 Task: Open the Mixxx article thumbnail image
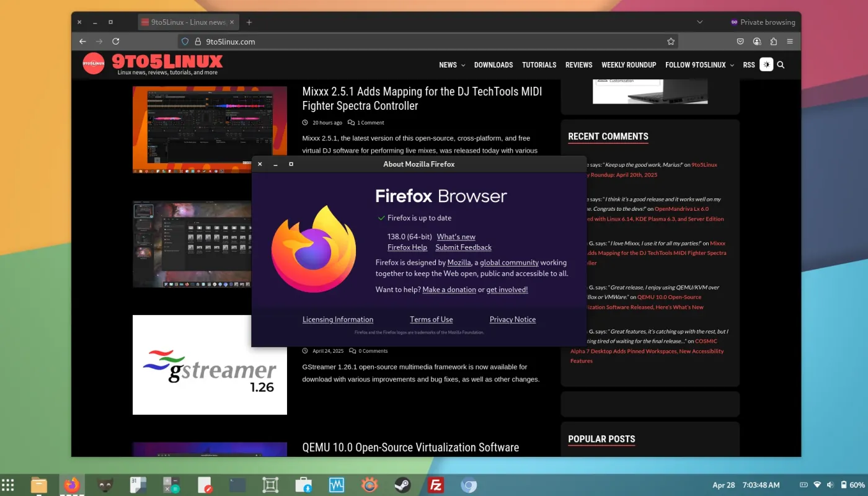point(210,130)
